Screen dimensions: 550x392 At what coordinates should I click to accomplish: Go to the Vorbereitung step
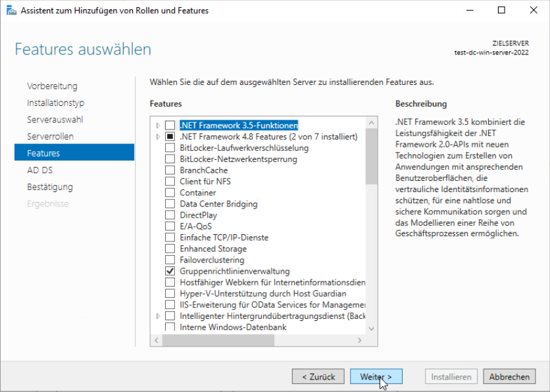coord(52,86)
